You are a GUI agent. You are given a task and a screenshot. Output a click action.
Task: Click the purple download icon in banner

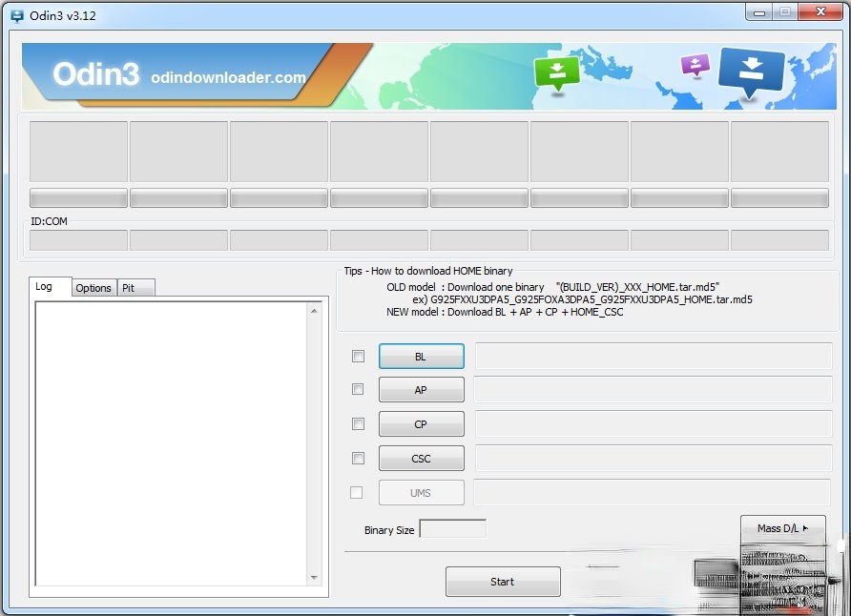[695, 66]
